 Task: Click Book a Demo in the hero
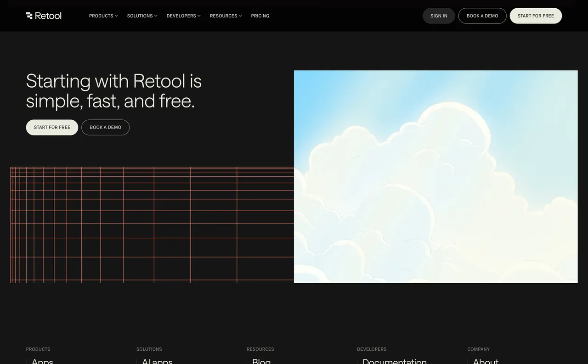coord(105,127)
